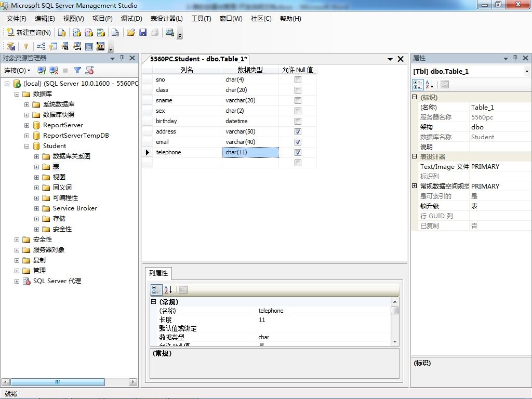
Task: Click the column properties scroll-down arrow
Action: tap(395, 342)
